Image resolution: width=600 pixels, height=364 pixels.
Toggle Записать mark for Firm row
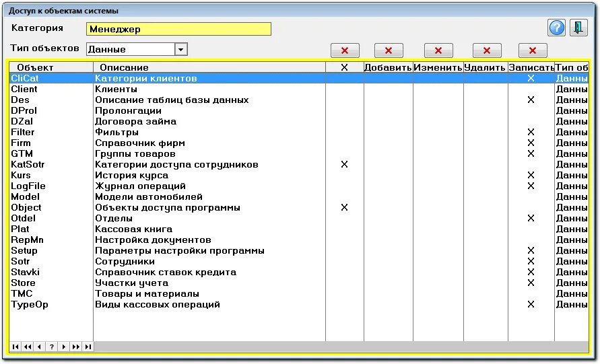(x=531, y=143)
